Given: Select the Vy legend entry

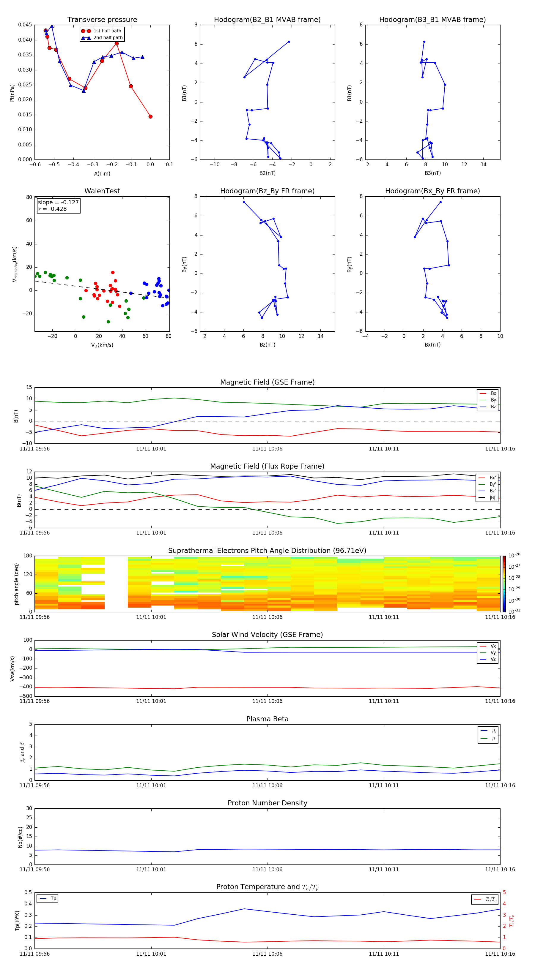Looking at the screenshot, I should pos(488,652).
